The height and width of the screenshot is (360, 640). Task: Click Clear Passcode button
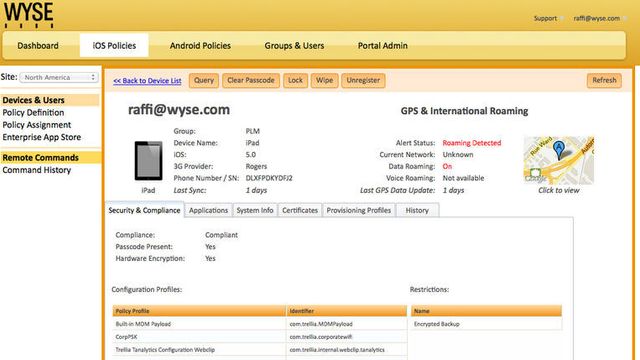251,80
